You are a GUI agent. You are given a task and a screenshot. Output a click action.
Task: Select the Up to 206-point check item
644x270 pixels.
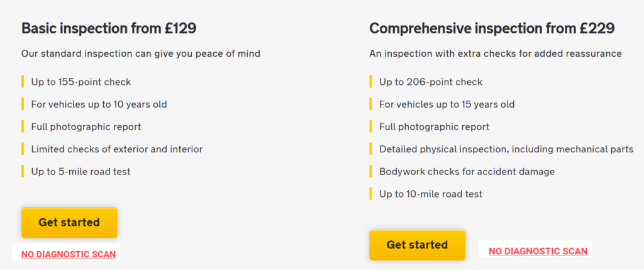click(431, 82)
